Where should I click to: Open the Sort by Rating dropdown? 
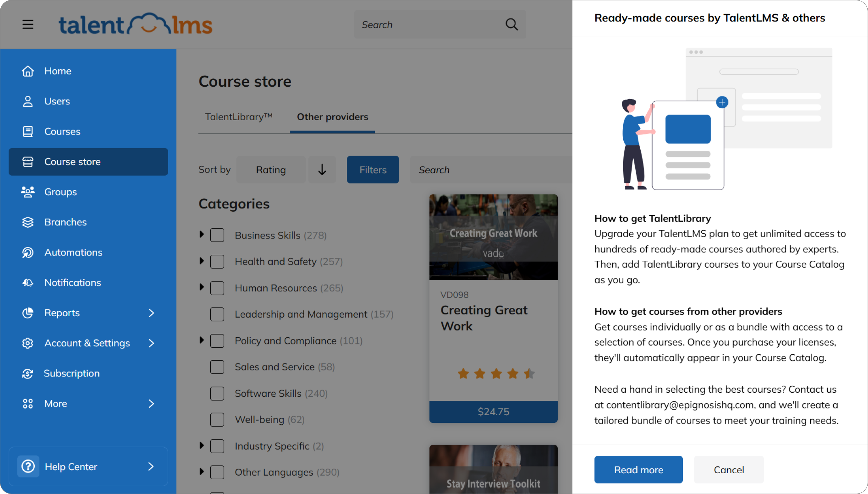[x=271, y=170]
